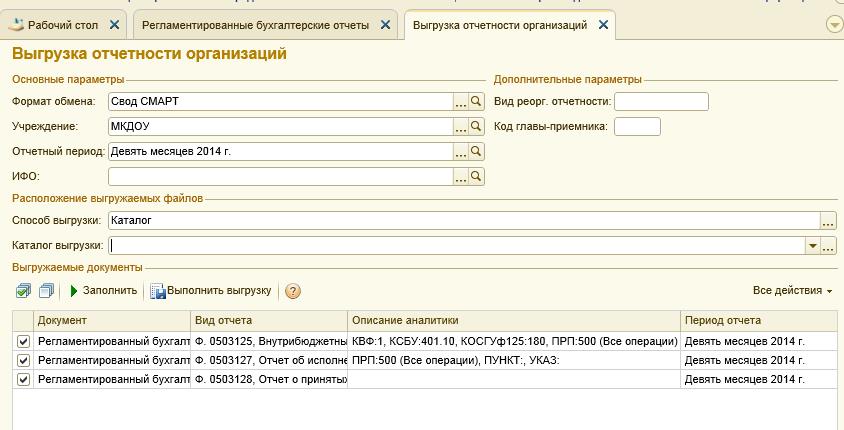This screenshot has width=844, height=430.
Task: Click the empty ИФО input field
Action: click(x=280, y=176)
